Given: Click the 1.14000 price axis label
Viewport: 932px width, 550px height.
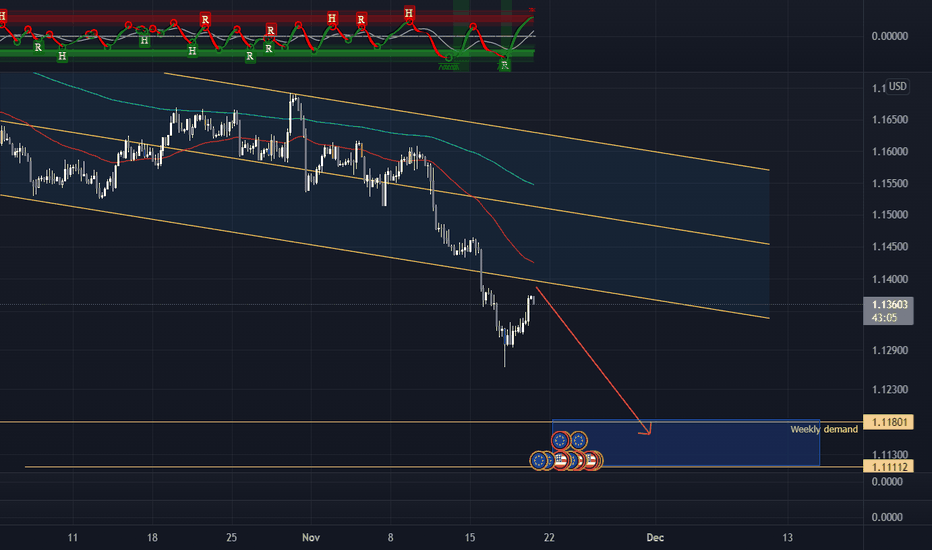Looking at the screenshot, I should (x=890, y=279).
